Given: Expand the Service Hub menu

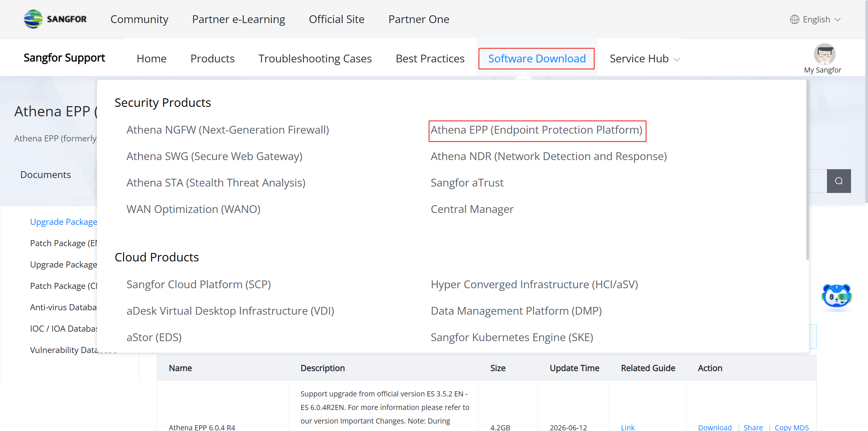Looking at the screenshot, I should pyautogui.click(x=645, y=59).
